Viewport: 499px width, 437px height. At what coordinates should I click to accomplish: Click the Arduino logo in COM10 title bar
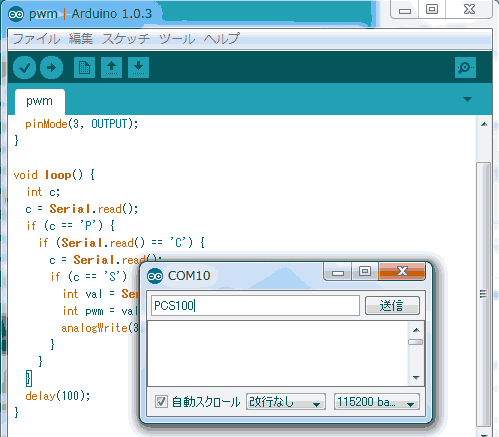pos(155,276)
